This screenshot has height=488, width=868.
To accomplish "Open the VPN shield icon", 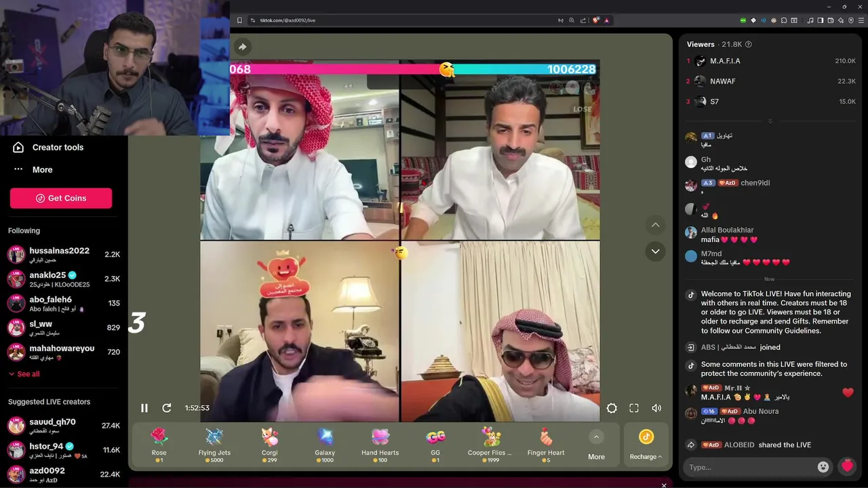I will click(851, 20).
